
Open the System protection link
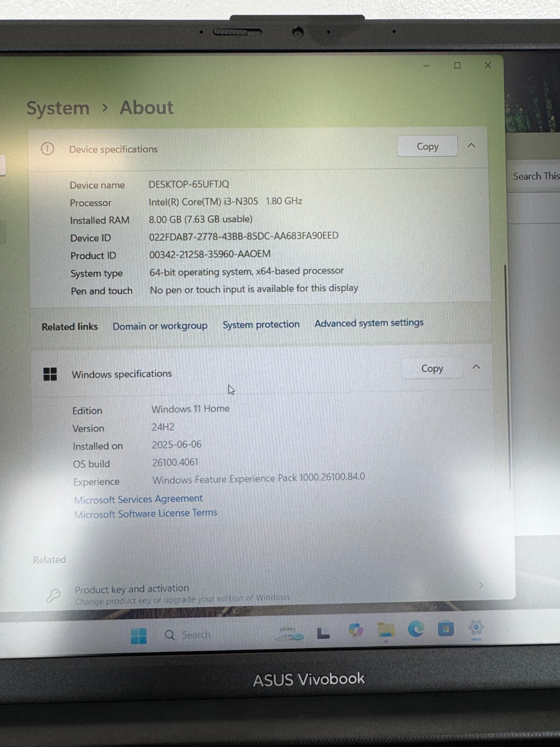tap(261, 324)
